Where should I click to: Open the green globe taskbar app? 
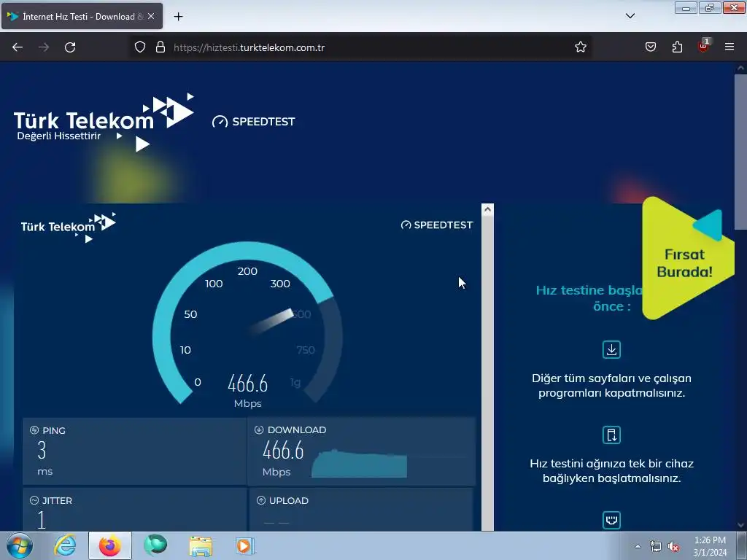[155, 545]
